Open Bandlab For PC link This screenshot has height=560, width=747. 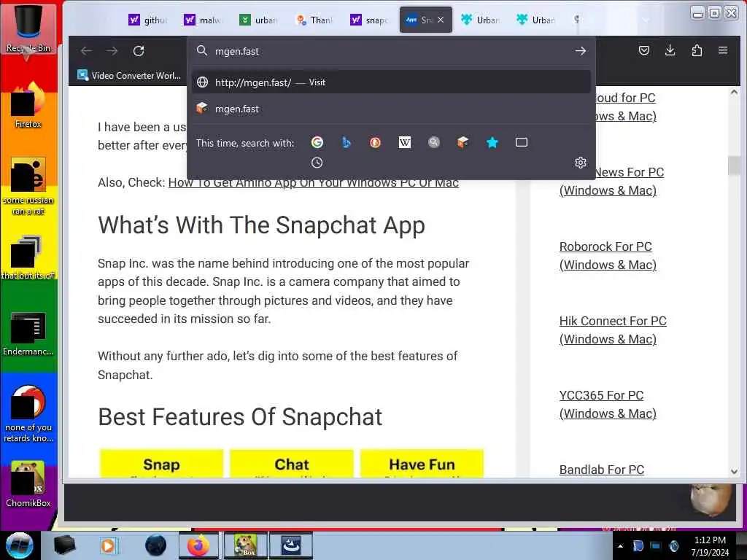click(x=601, y=470)
